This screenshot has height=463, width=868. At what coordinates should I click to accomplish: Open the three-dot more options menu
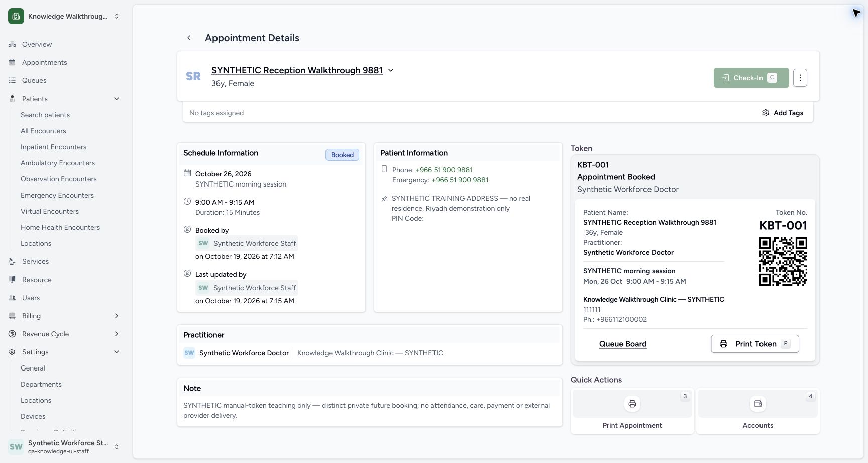click(x=800, y=78)
